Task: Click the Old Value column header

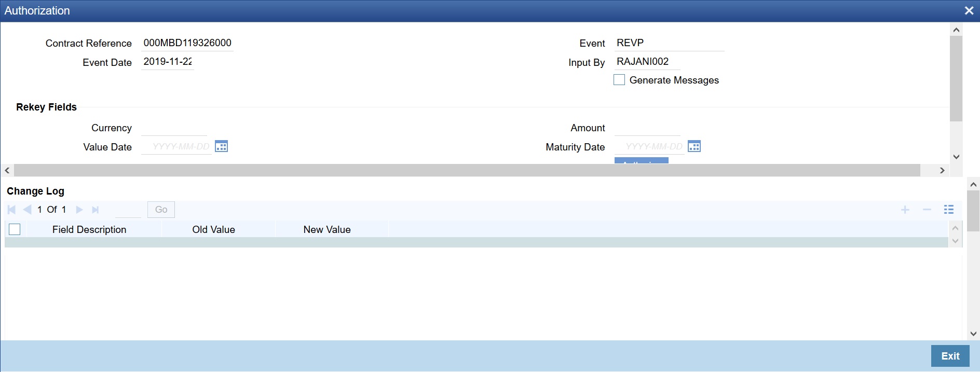Action: 213,229
